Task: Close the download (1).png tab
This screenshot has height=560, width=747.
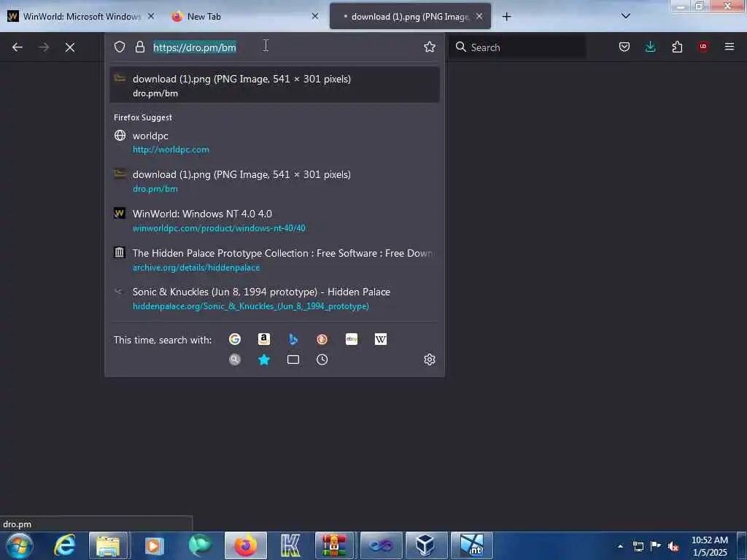Action: (479, 16)
